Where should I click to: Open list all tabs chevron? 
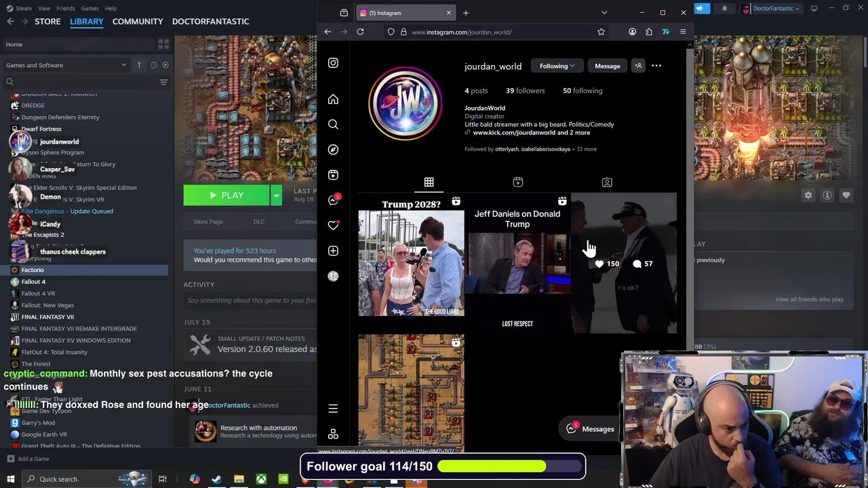(604, 13)
